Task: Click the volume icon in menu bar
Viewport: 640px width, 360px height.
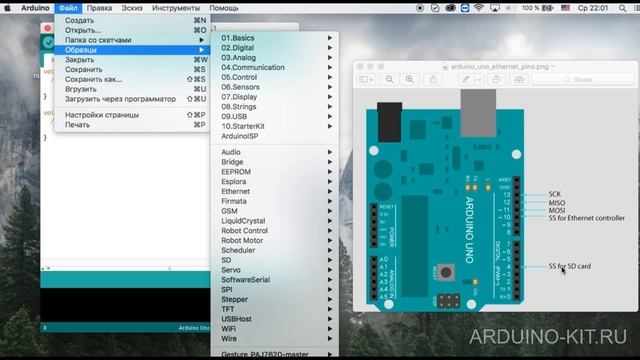Action: pos(510,8)
